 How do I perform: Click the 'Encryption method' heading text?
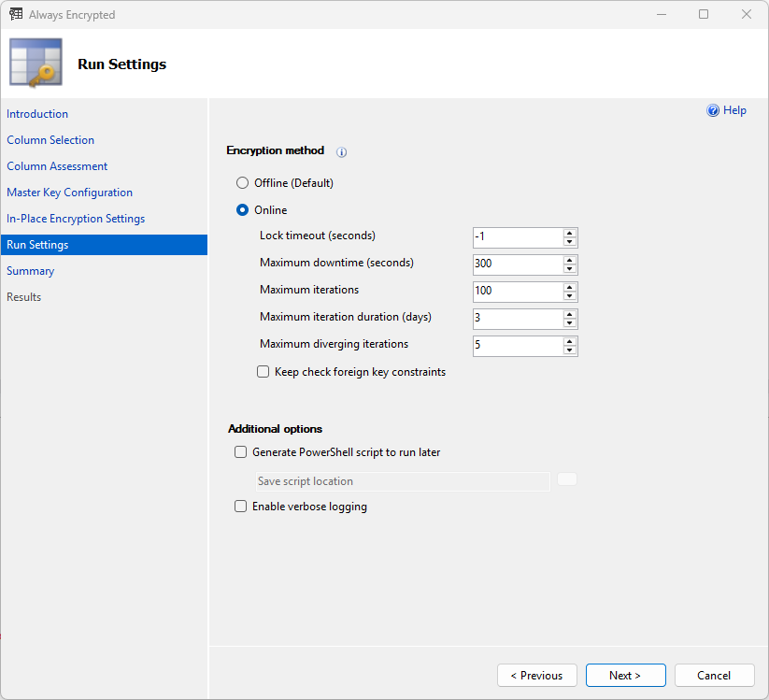tap(275, 150)
